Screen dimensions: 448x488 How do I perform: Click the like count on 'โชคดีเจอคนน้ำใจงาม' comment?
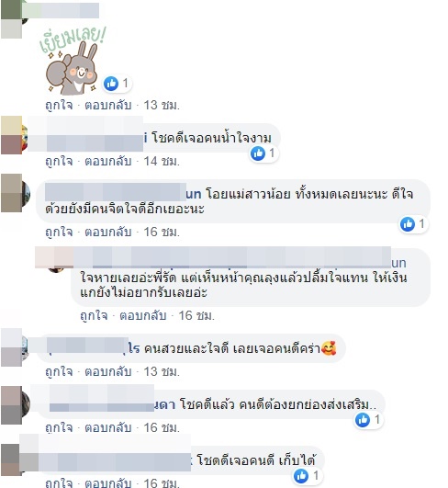click(x=272, y=153)
